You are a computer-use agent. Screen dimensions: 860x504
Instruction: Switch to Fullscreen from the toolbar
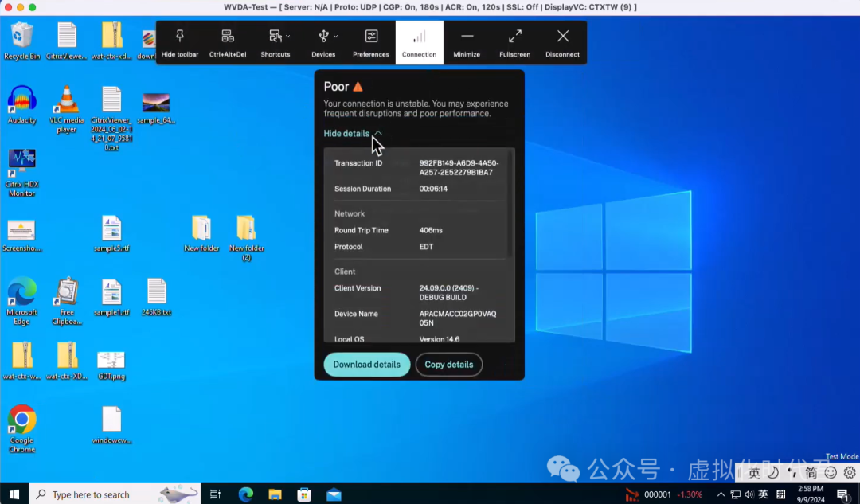point(514,43)
